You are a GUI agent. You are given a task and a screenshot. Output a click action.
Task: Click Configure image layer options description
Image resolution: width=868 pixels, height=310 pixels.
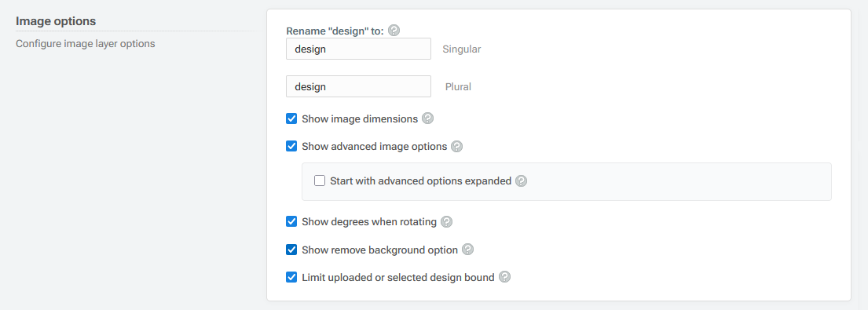pyautogui.click(x=86, y=43)
